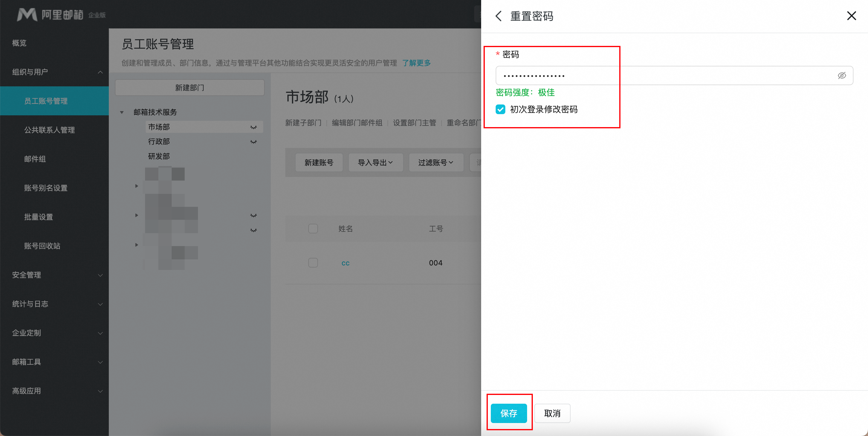
Task: Go to 账号回收站 menu item
Action: click(42, 246)
